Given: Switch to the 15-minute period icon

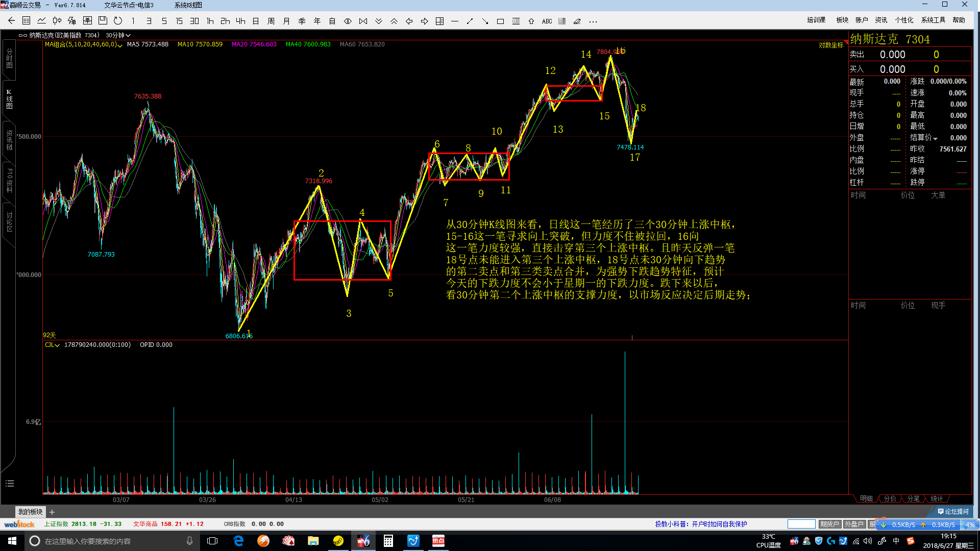Looking at the screenshot, I should [x=179, y=21].
